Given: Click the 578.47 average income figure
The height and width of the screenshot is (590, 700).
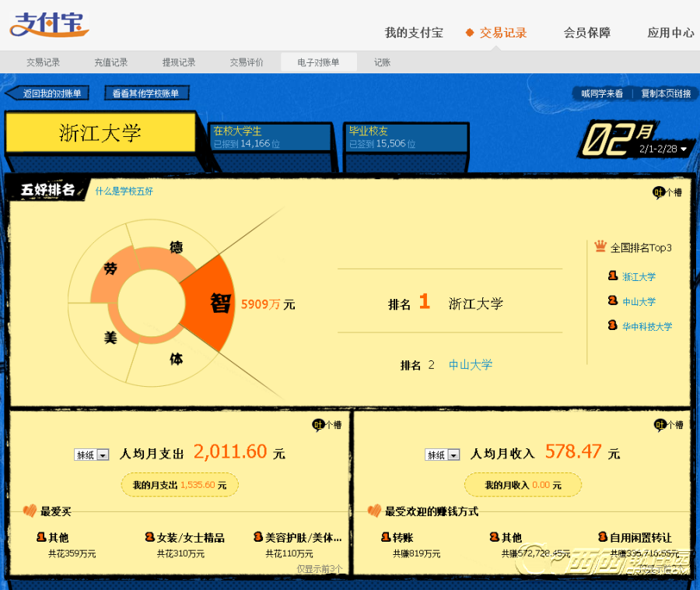Looking at the screenshot, I should click(573, 451).
